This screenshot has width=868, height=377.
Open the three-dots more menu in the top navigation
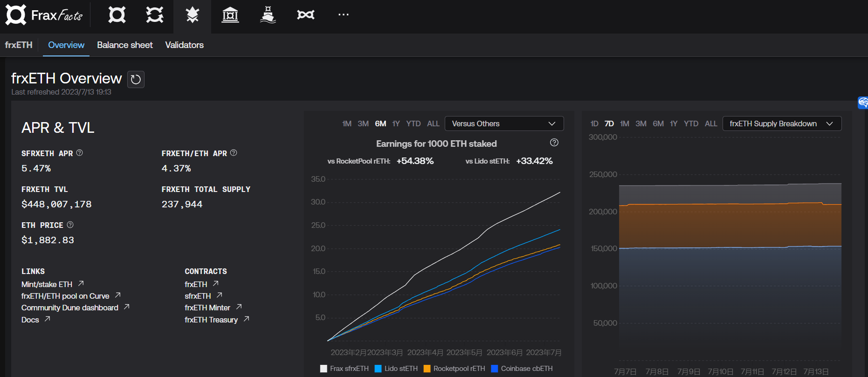tap(343, 15)
